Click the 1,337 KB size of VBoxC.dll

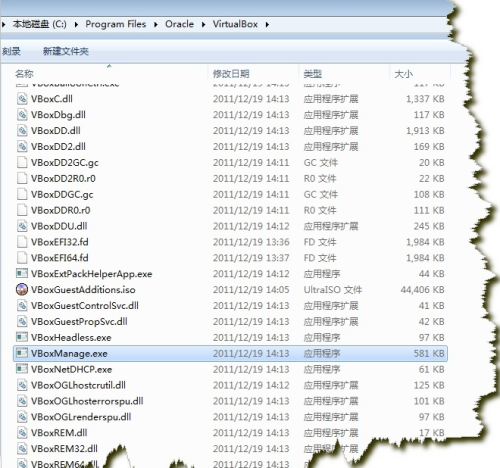[425, 99]
